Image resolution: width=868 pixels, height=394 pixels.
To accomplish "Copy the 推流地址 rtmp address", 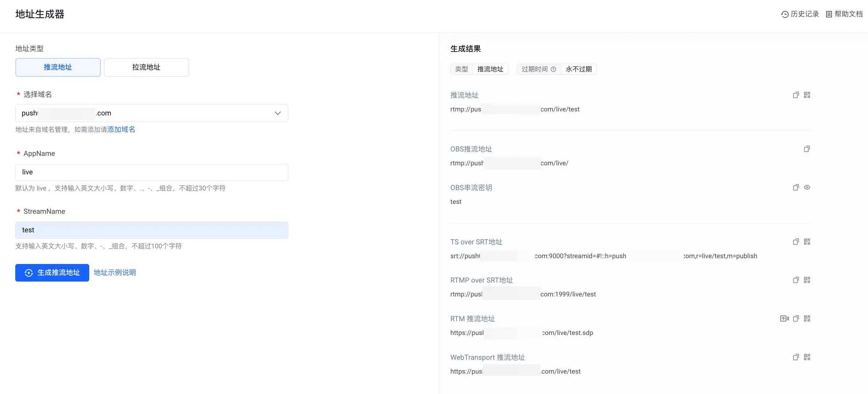I will [796, 95].
